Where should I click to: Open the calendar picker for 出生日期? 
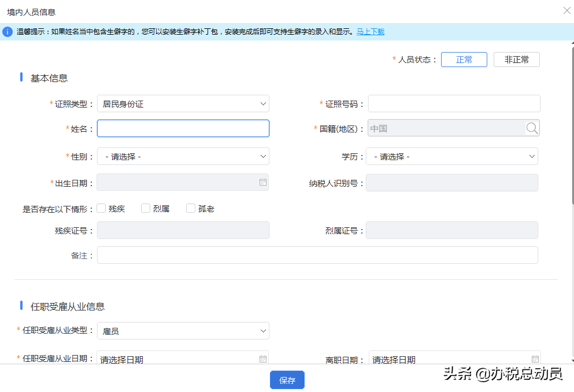pyautogui.click(x=263, y=182)
